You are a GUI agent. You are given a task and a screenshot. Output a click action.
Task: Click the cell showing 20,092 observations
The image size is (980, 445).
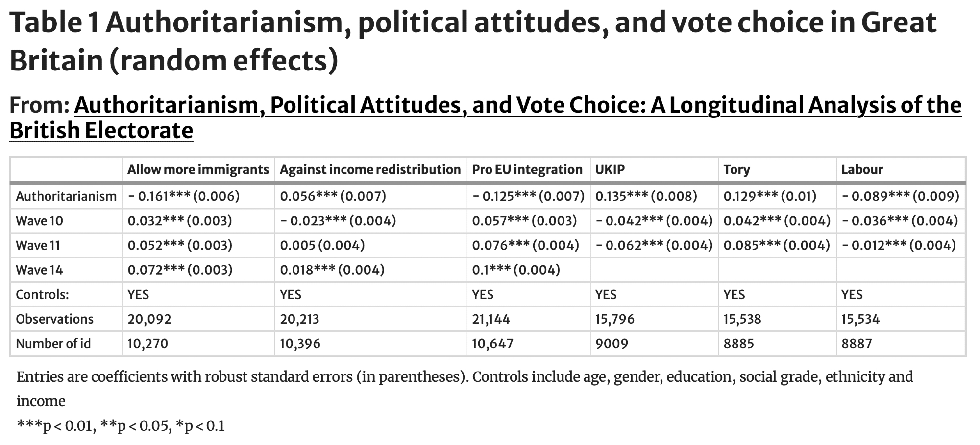click(149, 319)
